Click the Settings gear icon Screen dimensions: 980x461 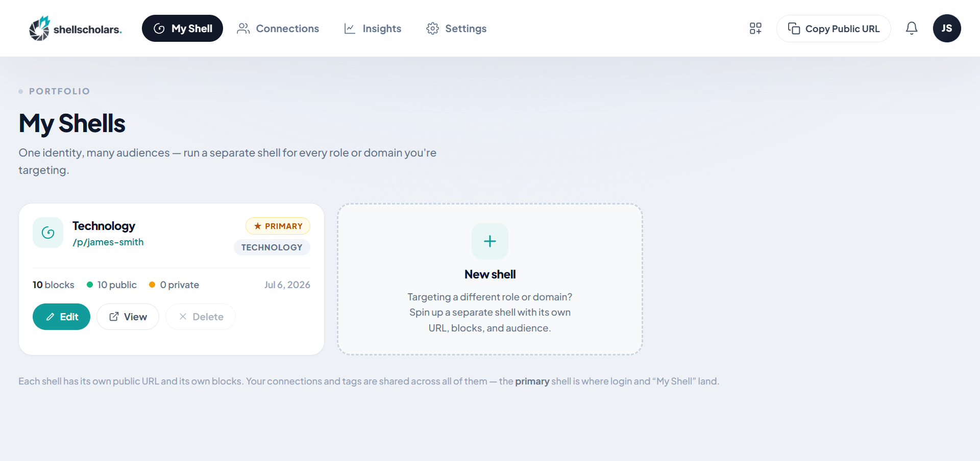tap(432, 29)
